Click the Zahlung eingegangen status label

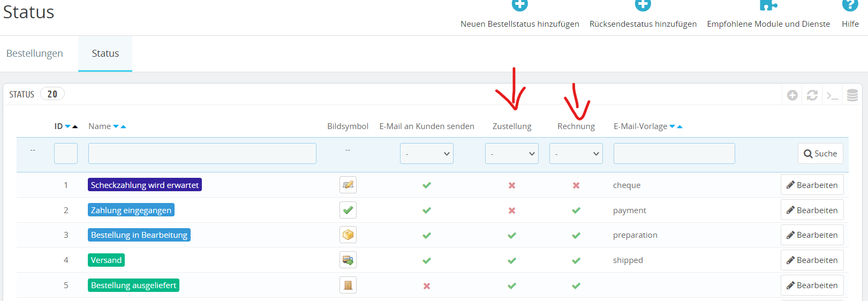coord(131,210)
